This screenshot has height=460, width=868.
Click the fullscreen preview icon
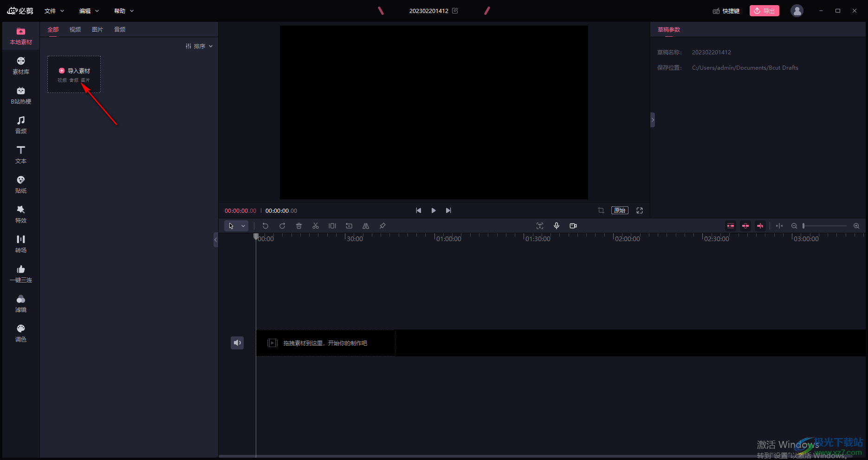tap(640, 210)
